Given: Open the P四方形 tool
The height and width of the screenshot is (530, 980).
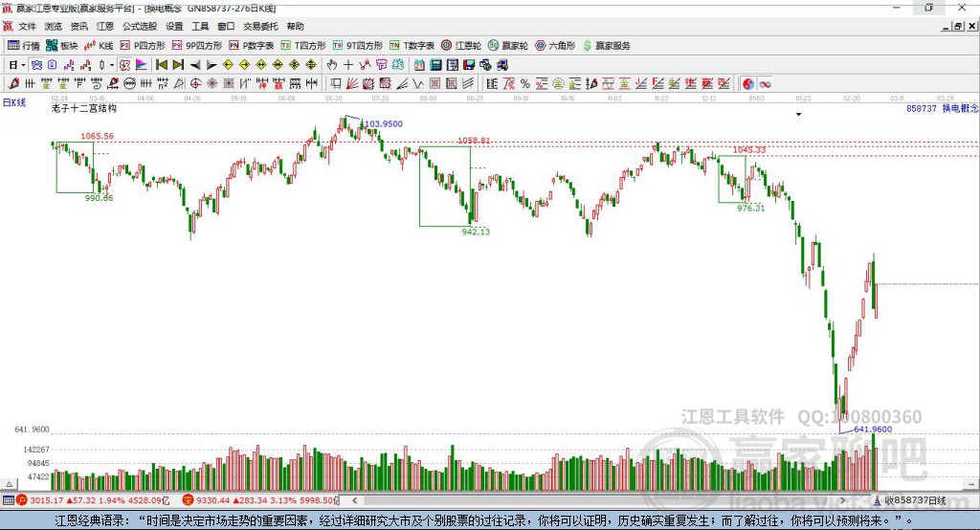Looking at the screenshot, I should [x=143, y=46].
